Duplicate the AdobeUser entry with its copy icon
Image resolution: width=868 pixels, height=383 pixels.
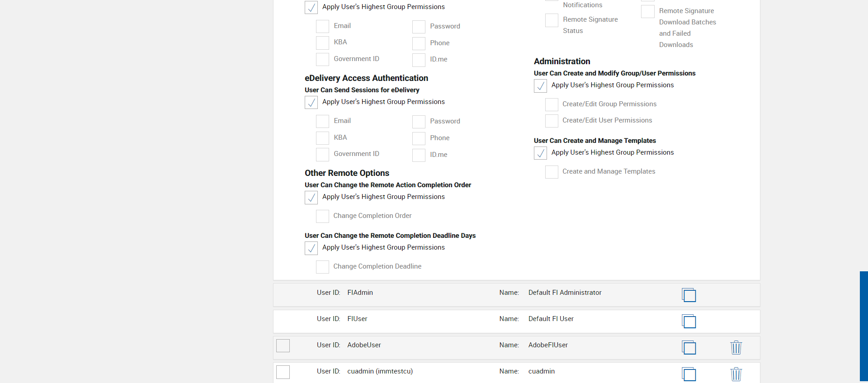[689, 348]
